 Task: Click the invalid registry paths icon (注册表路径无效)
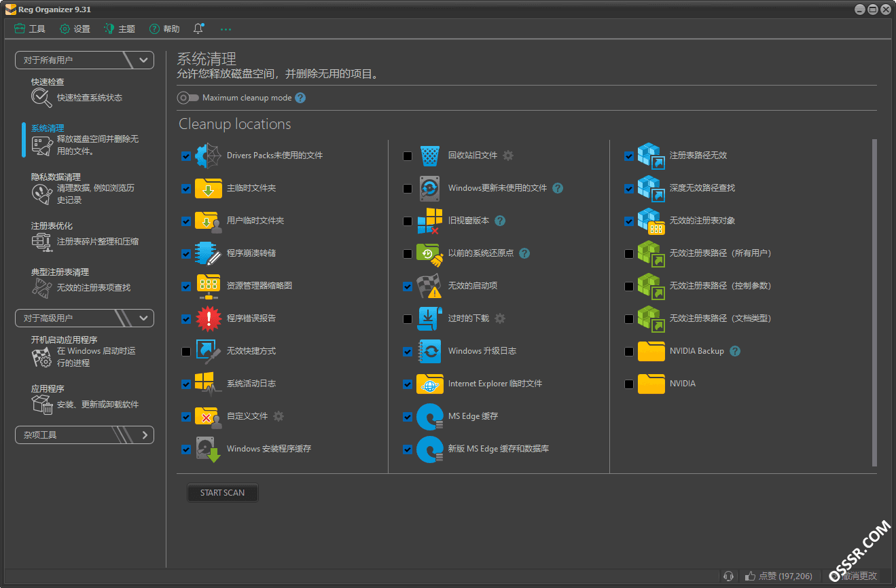651,155
